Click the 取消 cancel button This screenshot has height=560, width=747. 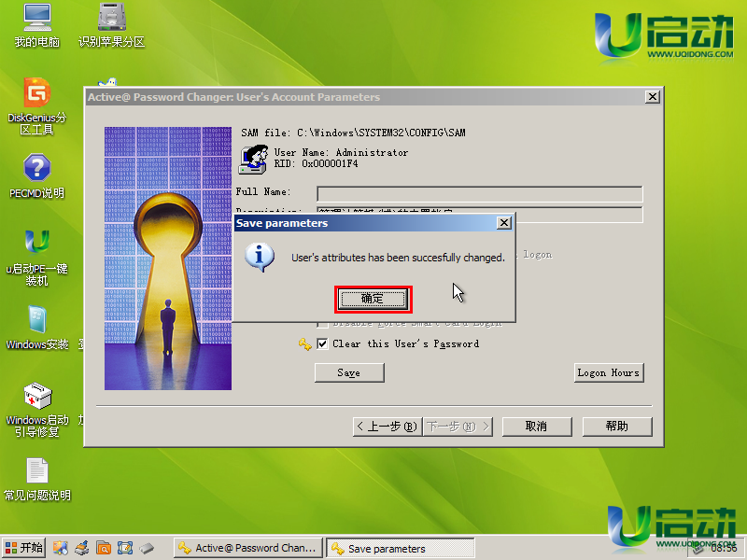(536, 427)
